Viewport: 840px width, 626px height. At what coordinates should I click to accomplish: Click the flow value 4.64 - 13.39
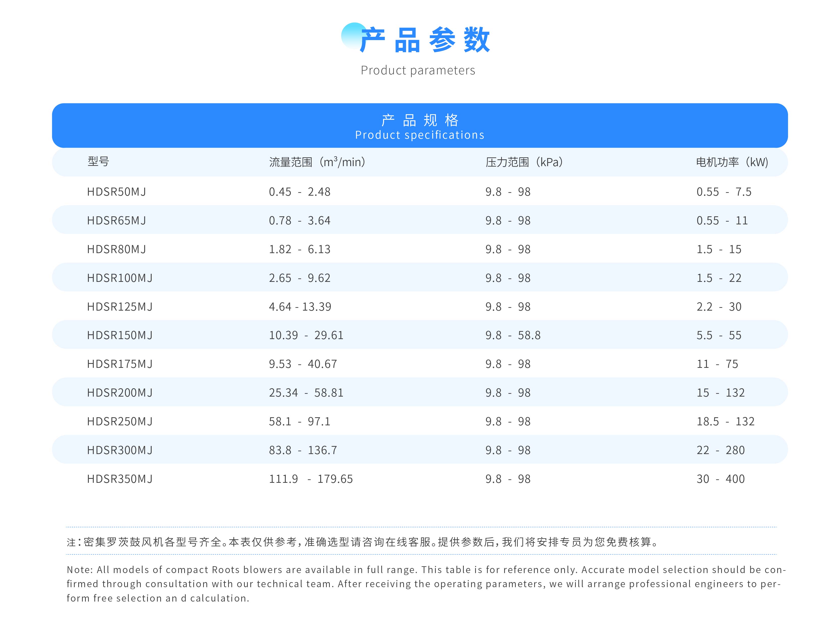[x=300, y=307]
